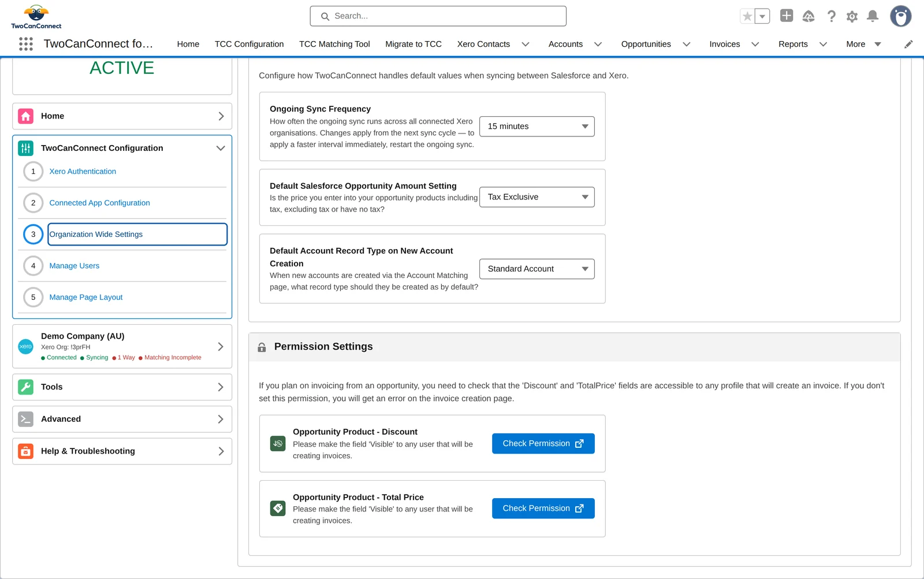Viewport: 924px width, 579px height.
Task: Click step 5 circle for Manage Page Layout
Action: click(33, 298)
